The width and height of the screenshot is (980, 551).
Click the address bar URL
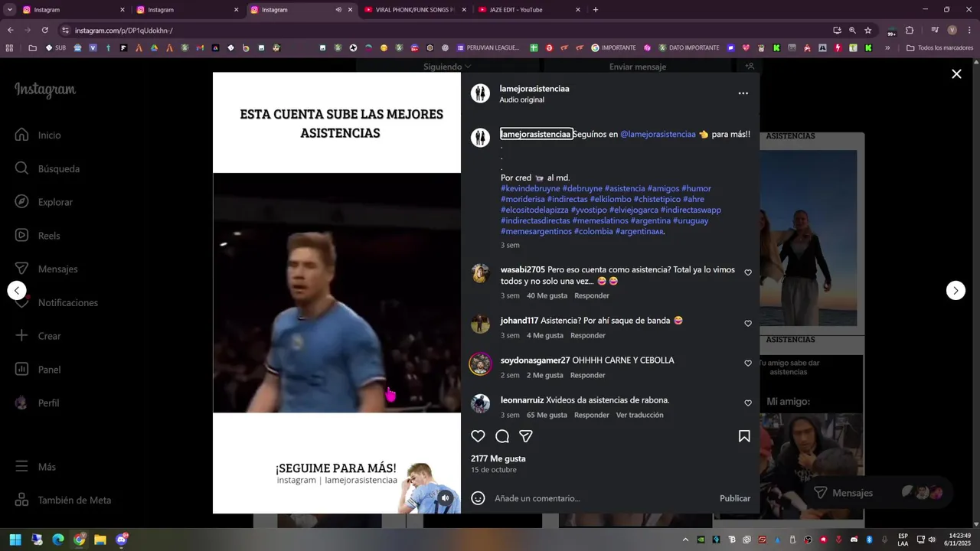pyautogui.click(x=124, y=31)
